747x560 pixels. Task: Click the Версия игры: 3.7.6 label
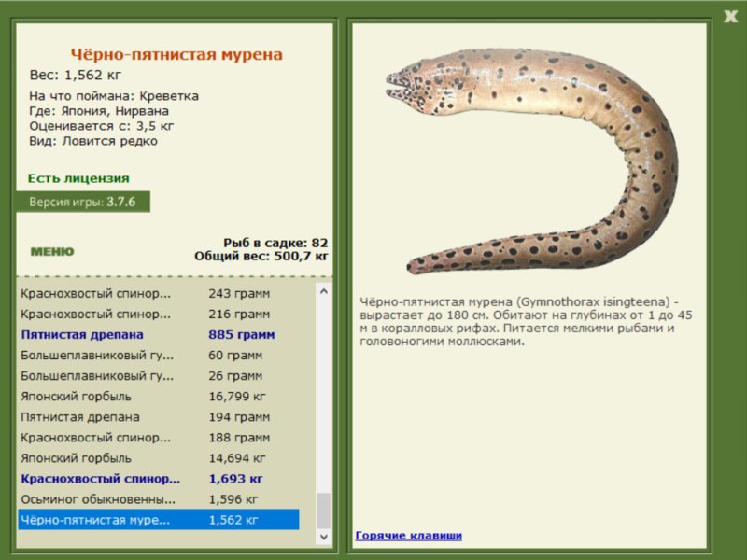tap(82, 202)
